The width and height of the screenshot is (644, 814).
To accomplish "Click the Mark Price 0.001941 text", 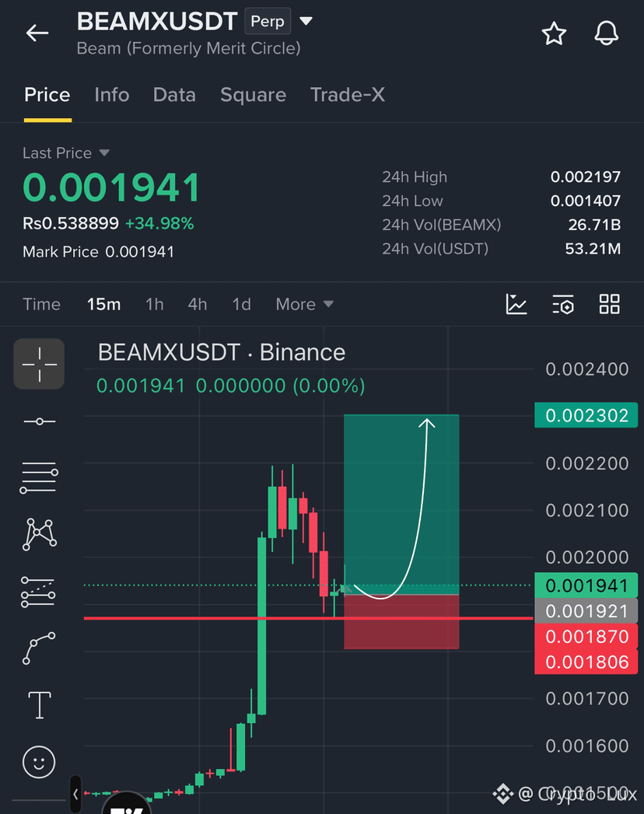I will 98,252.
